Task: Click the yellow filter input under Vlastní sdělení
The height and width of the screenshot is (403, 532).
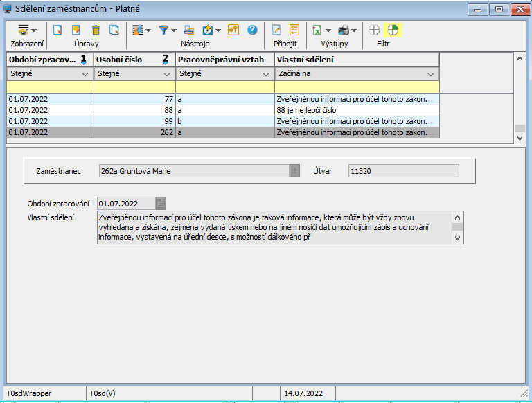Action: pyautogui.click(x=357, y=87)
